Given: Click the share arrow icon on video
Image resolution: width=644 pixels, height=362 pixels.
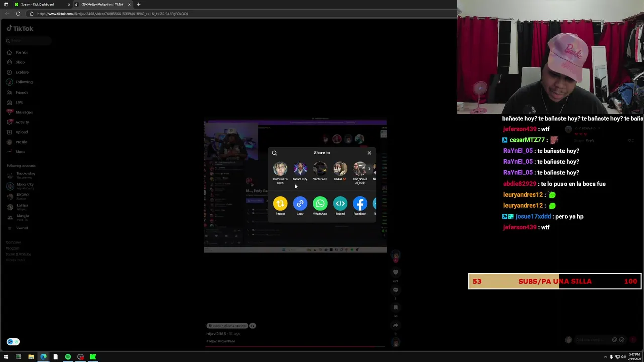Looking at the screenshot, I should (x=396, y=325).
